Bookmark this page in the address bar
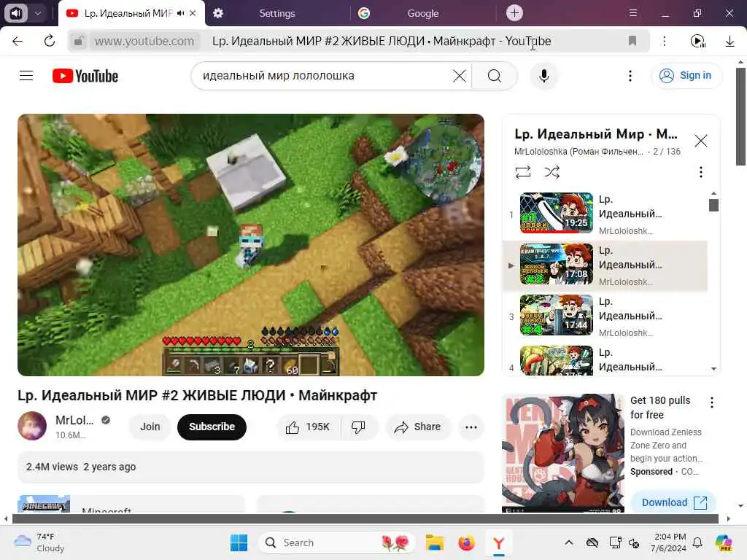Image resolution: width=747 pixels, height=560 pixels. point(632,41)
